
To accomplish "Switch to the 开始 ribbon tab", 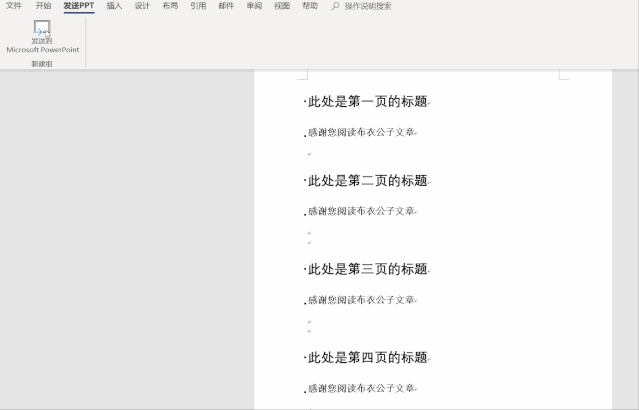I will pyautogui.click(x=43, y=6).
